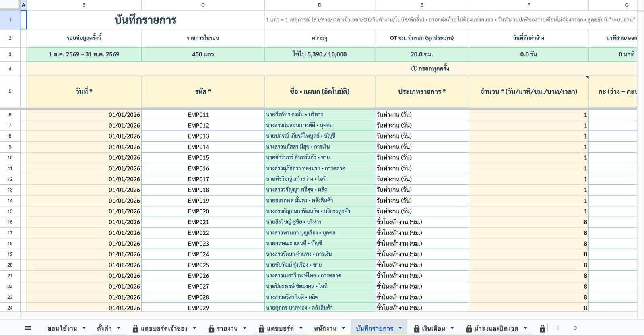
Task: Switch to the ตั้งค่า sheet tab
Action: tap(104, 328)
